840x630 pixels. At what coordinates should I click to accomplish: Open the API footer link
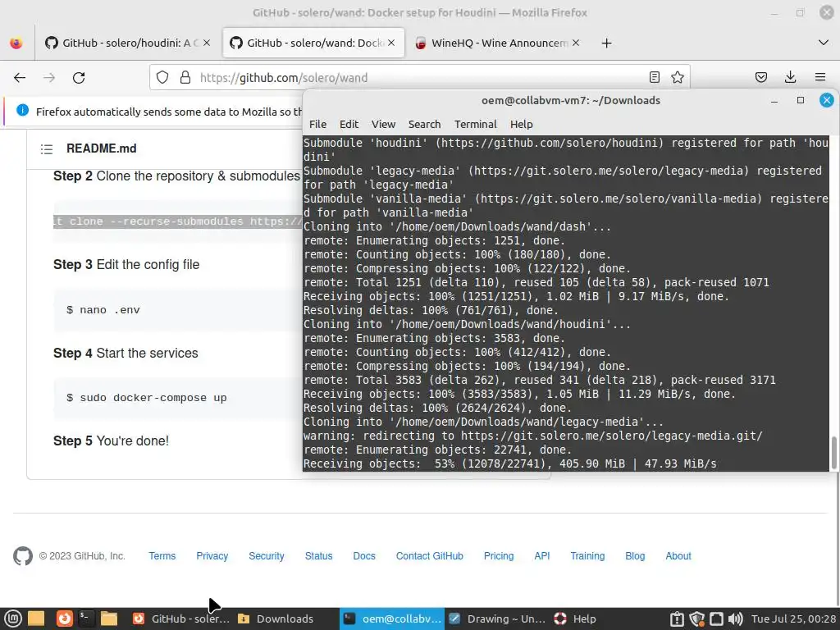pyautogui.click(x=542, y=556)
